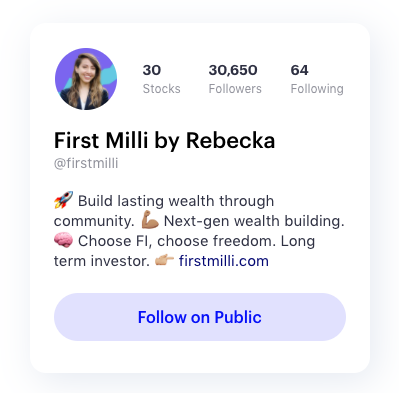Screen dimensions: 399x393
Task: View the 64 Following number
Action: click(299, 70)
